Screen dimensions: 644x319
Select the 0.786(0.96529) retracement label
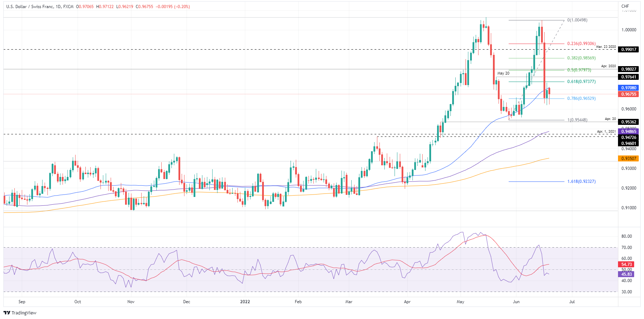[581, 98]
